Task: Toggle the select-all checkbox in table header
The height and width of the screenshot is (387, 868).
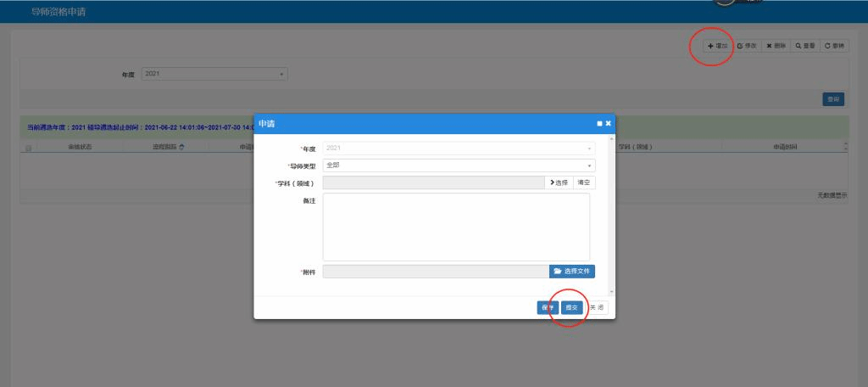Action: pos(29,148)
